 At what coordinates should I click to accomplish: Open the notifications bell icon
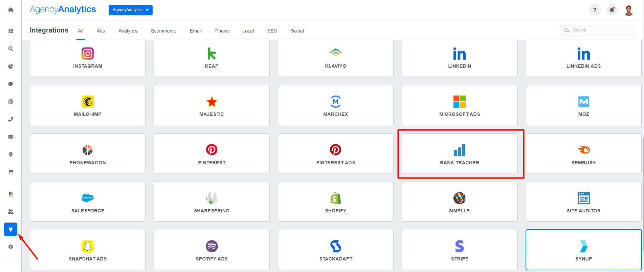click(612, 10)
